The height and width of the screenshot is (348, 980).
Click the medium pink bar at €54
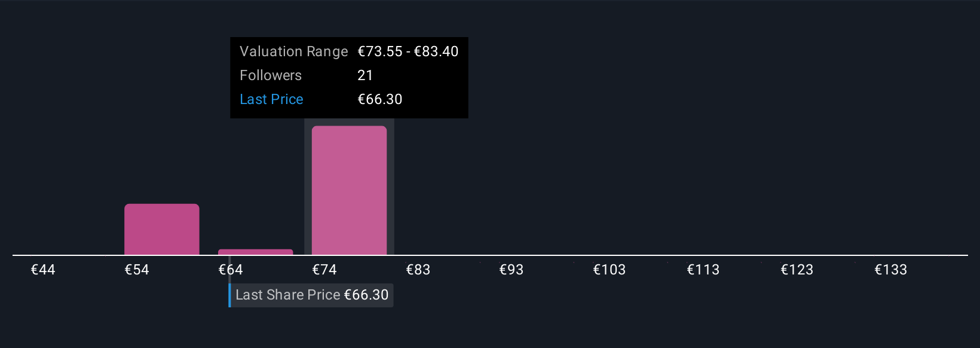(161, 229)
